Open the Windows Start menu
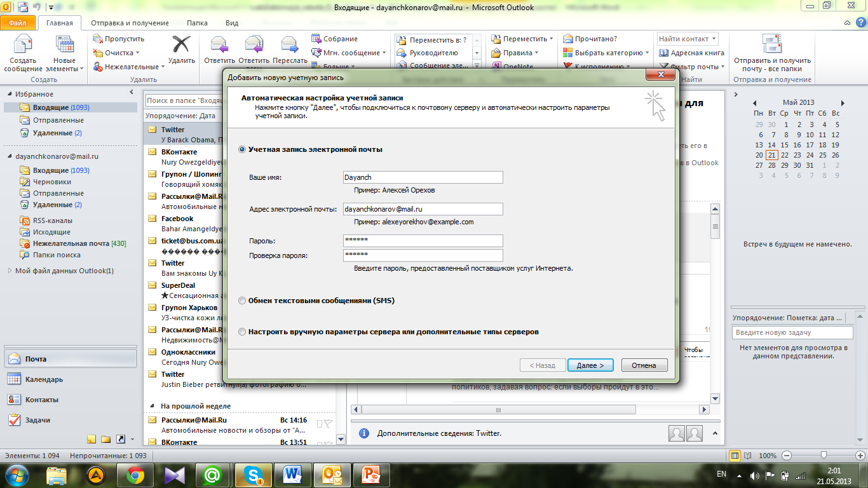This screenshot has width=868, height=488. pos(17,474)
